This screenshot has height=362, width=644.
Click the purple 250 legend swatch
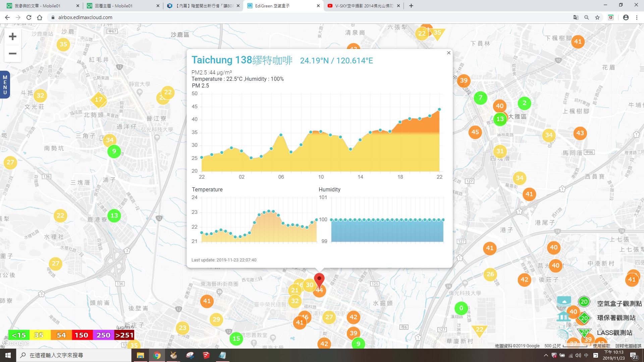103,335
